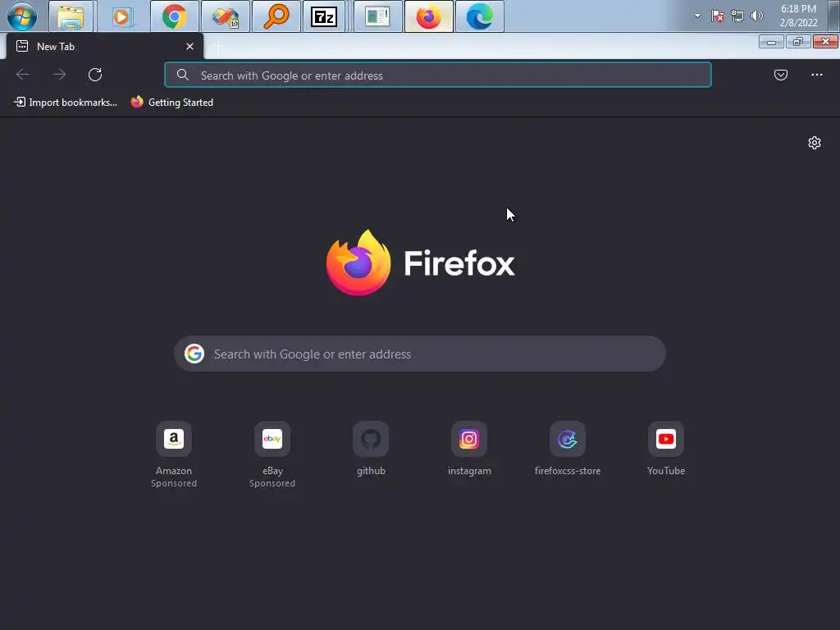Open the document window taskbar icon

[x=377, y=16]
